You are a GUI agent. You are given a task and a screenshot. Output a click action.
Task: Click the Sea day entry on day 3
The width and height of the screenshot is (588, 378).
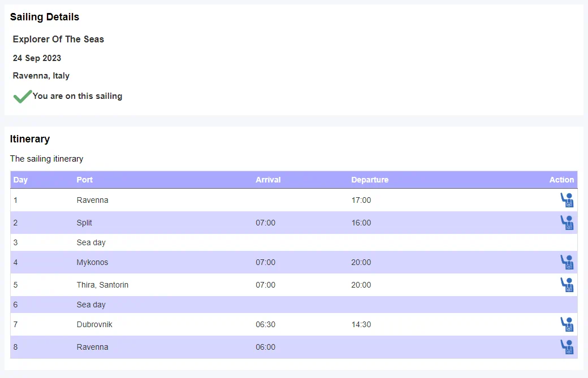click(91, 242)
